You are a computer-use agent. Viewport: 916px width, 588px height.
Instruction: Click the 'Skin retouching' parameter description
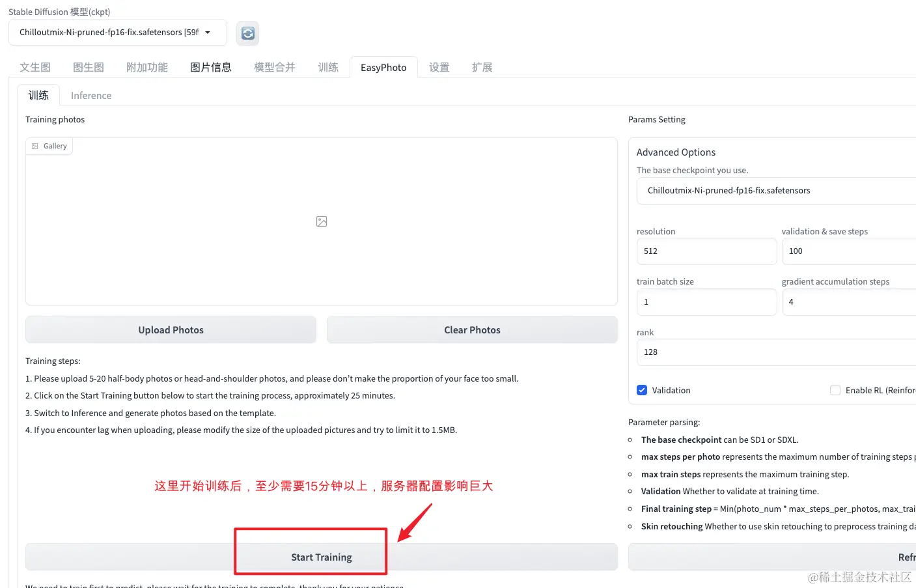[x=779, y=527]
